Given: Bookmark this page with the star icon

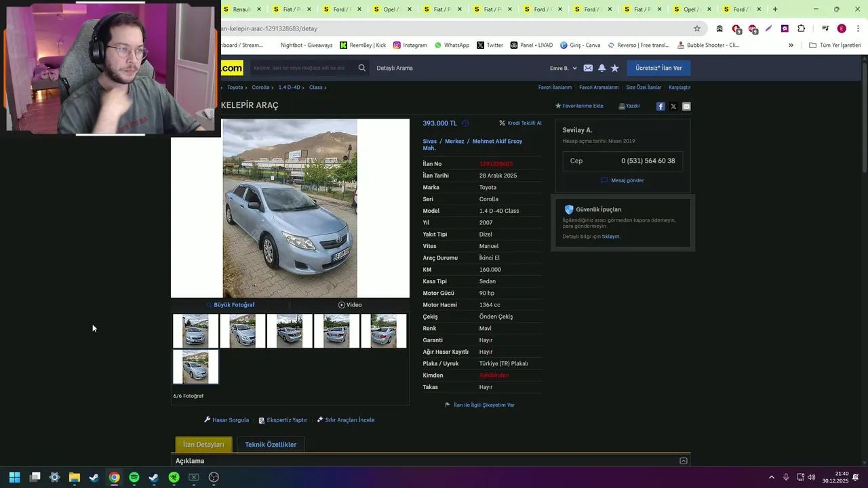Looking at the screenshot, I should pyautogui.click(x=696, y=28).
